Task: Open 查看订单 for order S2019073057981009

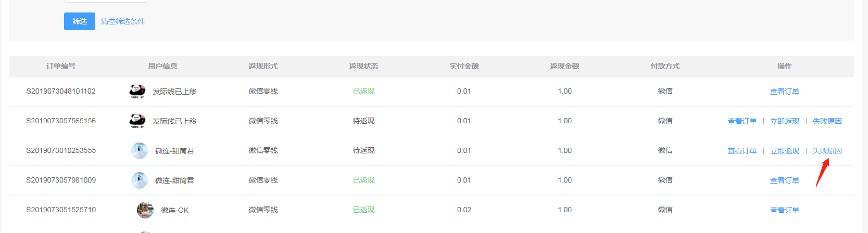Action: (785, 180)
